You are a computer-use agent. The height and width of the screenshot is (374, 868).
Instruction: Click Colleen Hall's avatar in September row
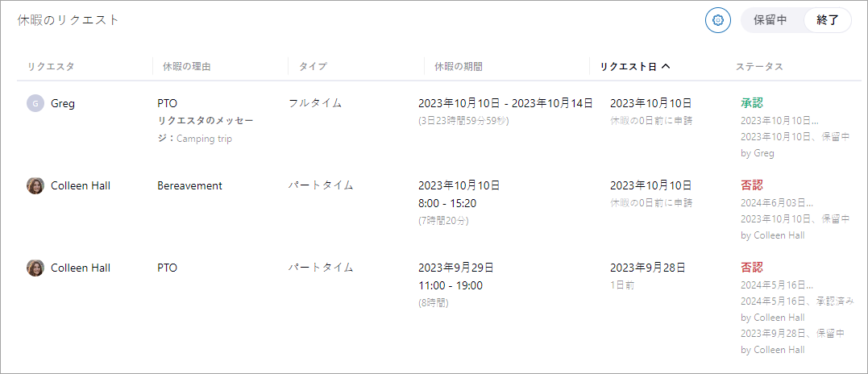tap(35, 268)
